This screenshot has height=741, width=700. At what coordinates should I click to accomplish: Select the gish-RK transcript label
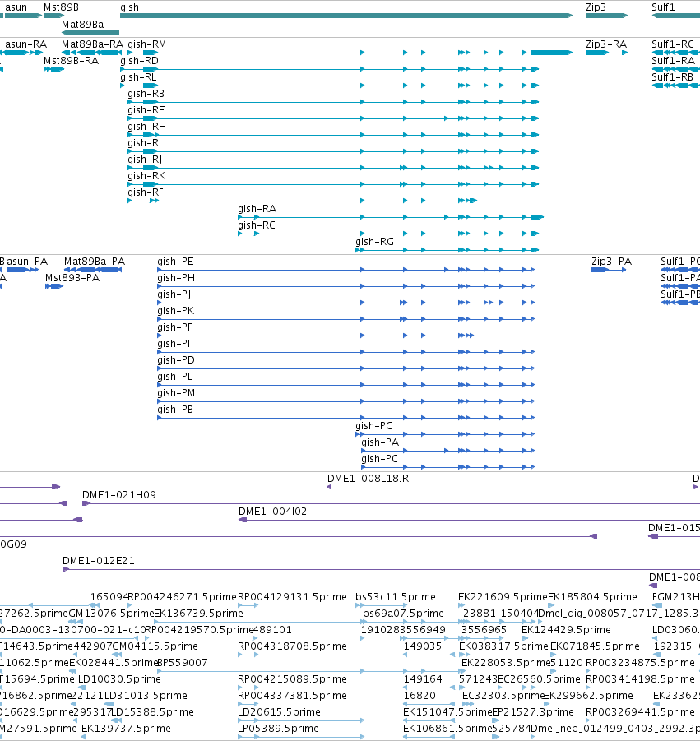click(146, 176)
